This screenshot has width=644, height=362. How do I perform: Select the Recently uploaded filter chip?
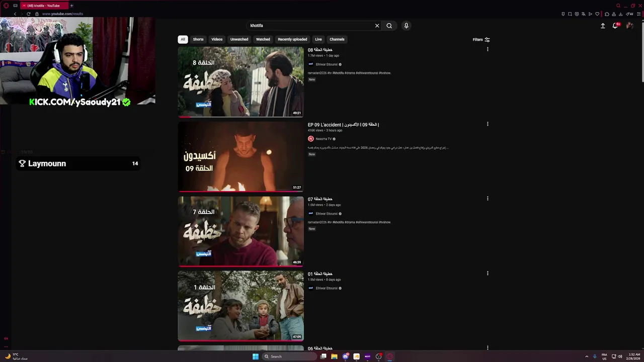[x=292, y=39]
